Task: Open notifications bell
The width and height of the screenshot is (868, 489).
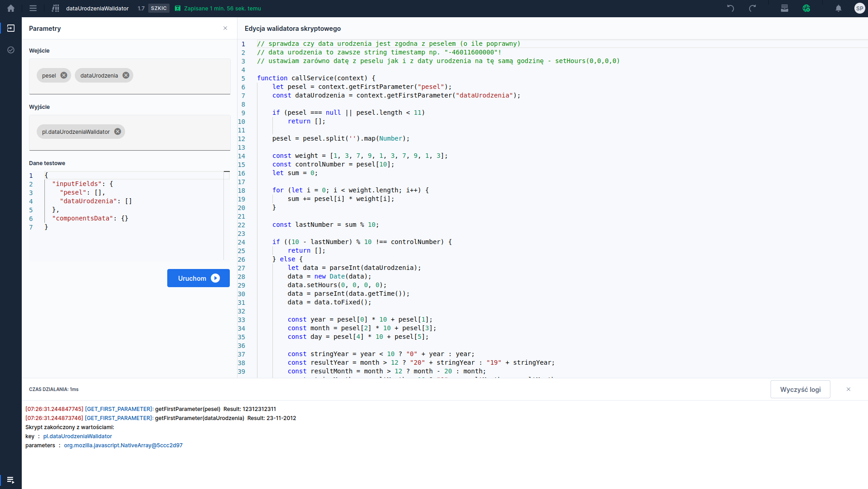Action: pyautogui.click(x=839, y=8)
